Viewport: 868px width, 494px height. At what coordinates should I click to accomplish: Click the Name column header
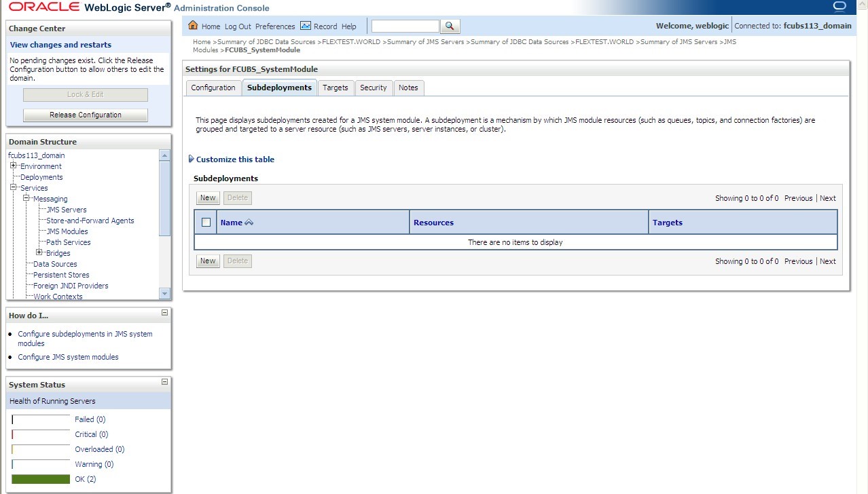(232, 223)
